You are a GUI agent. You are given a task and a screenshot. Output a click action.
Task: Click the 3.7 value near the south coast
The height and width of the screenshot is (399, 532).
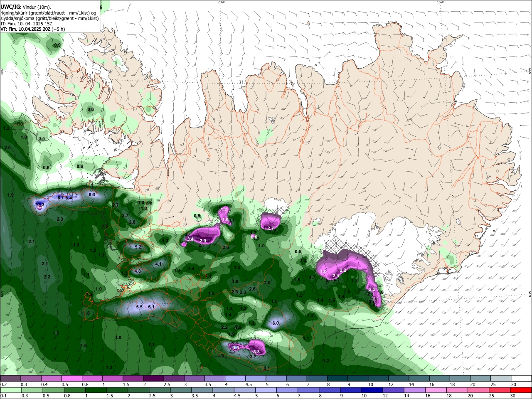point(253,357)
